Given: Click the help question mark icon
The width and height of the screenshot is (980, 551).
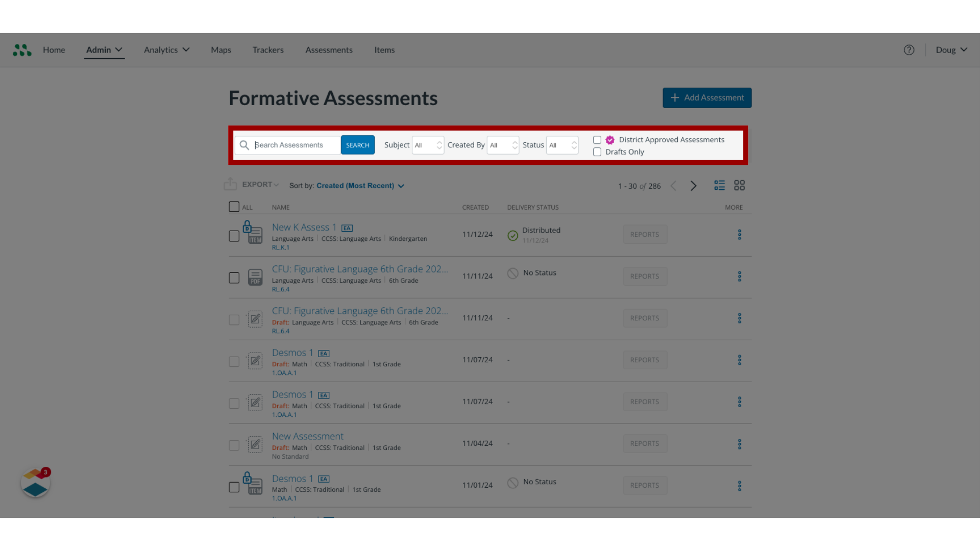Looking at the screenshot, I should [909, 49].
